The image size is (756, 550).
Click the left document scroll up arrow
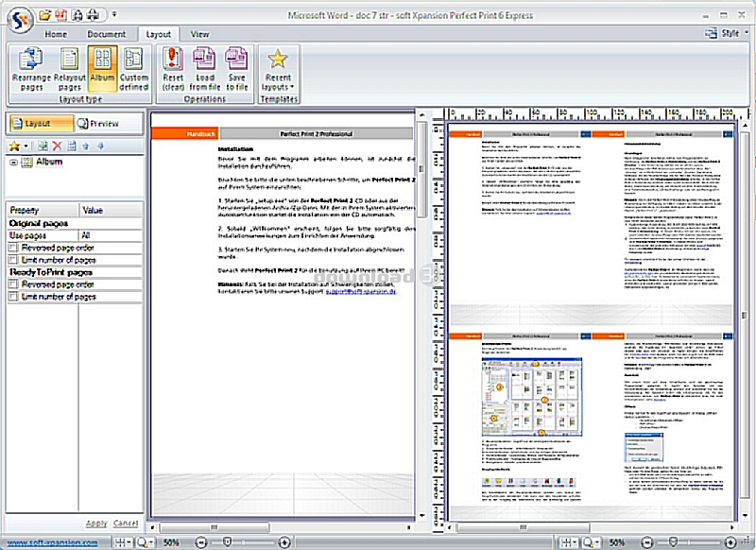tap(421, 115)
